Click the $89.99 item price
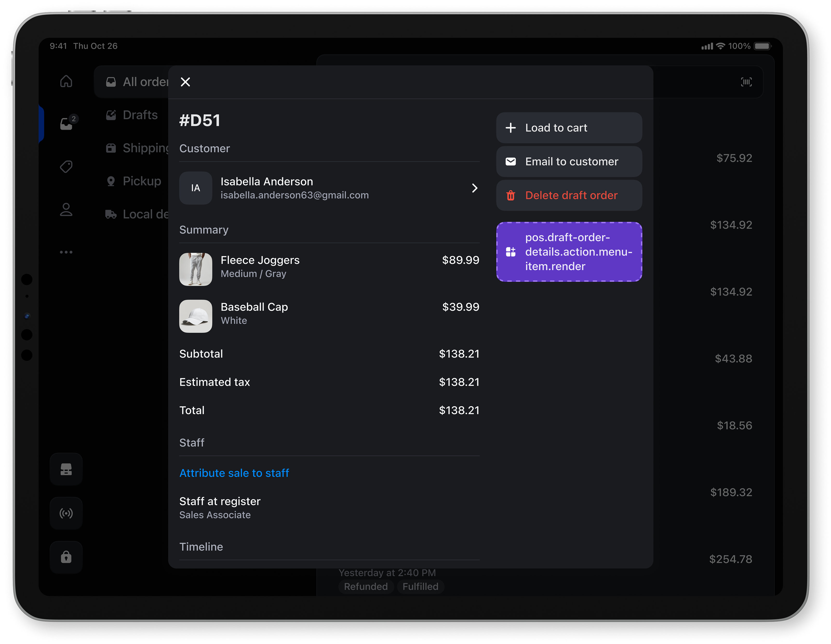831x644 pixels. tap(460, 260)
